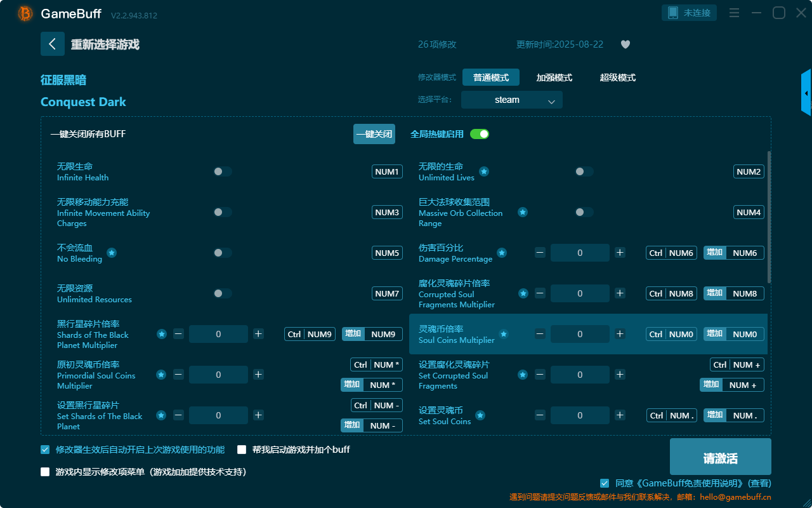Viewport: 812px width, 508px height.
Task: Decrease Shards of The Black Planet Multiplier
Action: click(x=178, y=334)
